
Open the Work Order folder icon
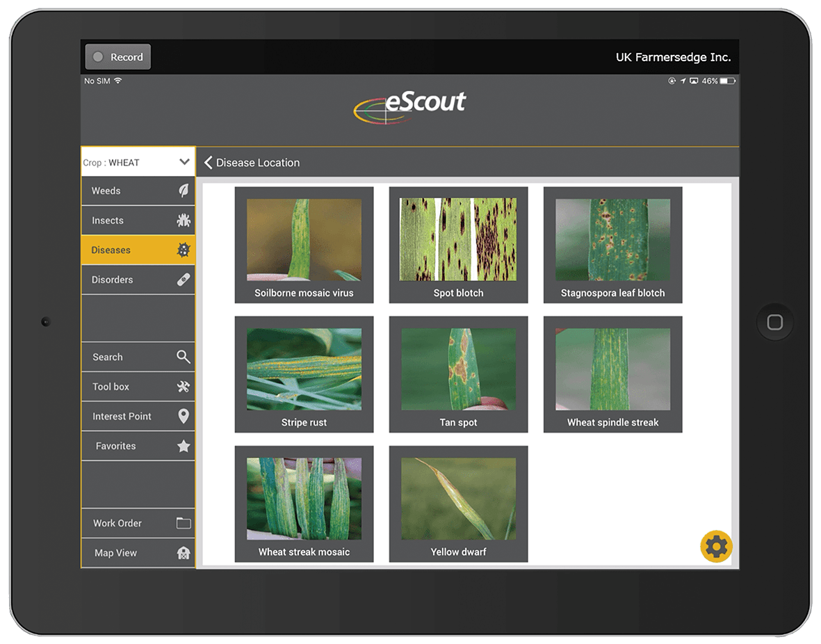click(x=184, y=523)
